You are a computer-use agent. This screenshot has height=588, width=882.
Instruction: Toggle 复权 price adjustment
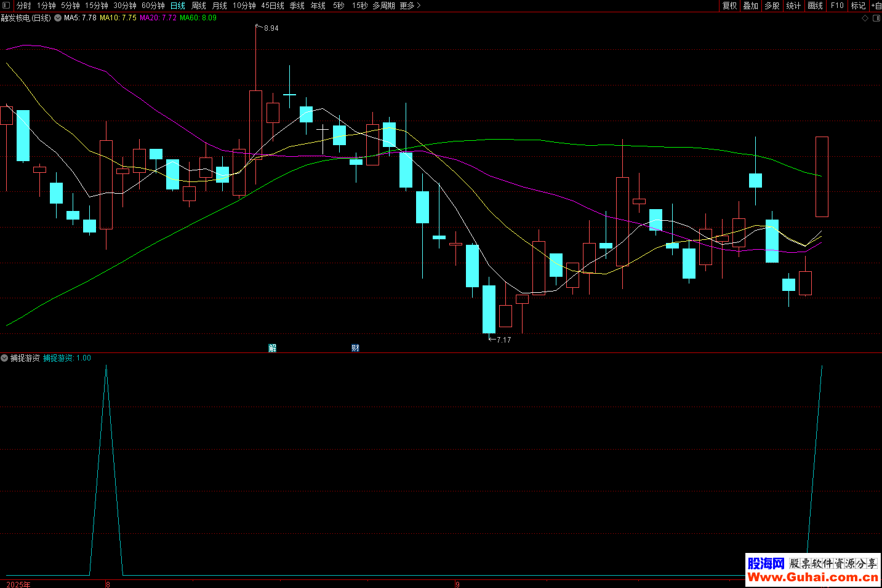pyautogui.click(x=730, y=6)
